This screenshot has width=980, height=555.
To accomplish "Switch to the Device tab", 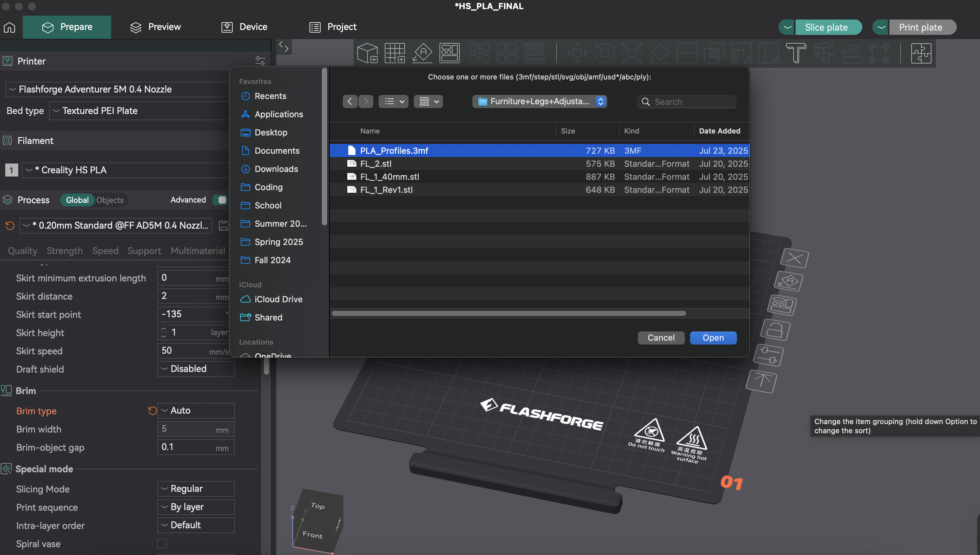I will (244, 27).
